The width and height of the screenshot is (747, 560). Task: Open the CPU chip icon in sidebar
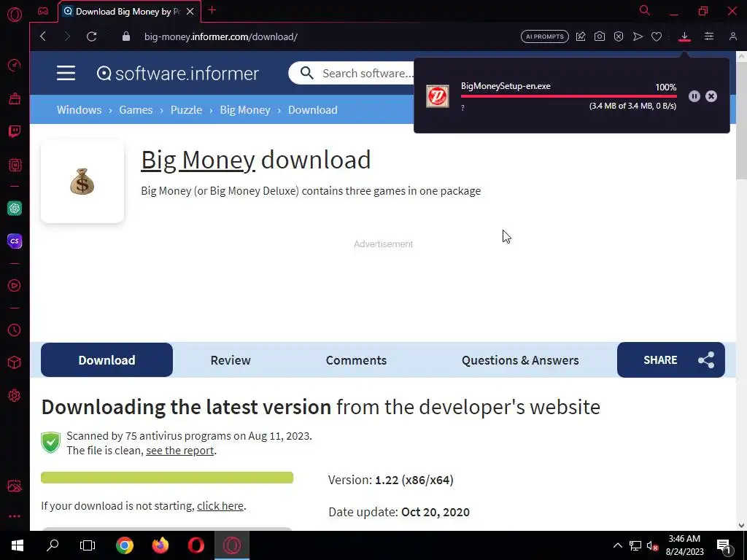(x=15, y=165)
